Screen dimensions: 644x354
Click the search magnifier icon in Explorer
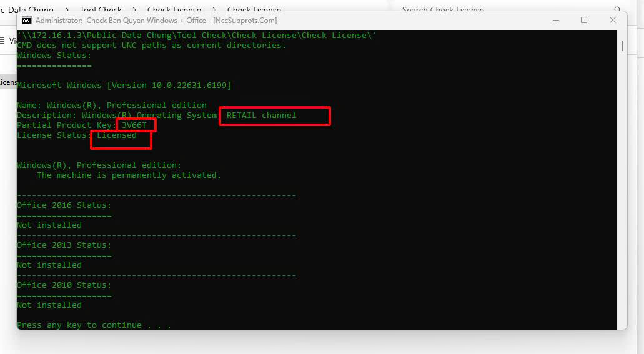click(x=617, y=9)
